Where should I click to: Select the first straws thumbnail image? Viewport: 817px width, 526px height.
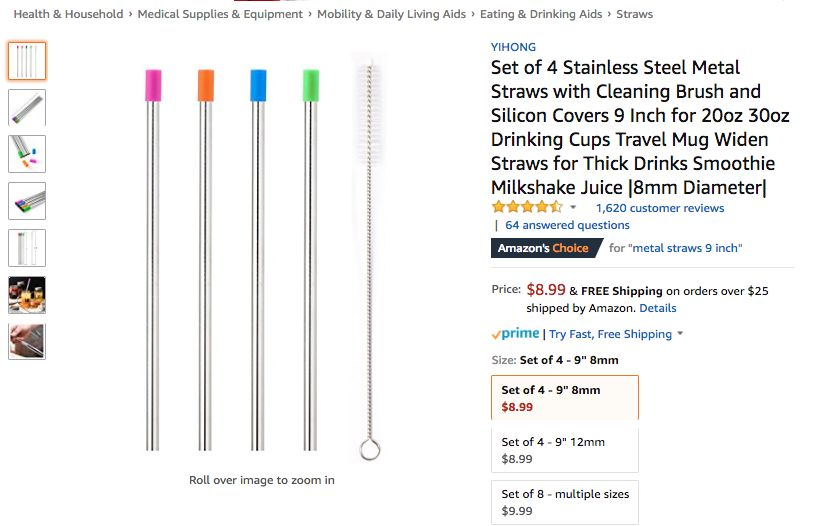click(27, 61)
